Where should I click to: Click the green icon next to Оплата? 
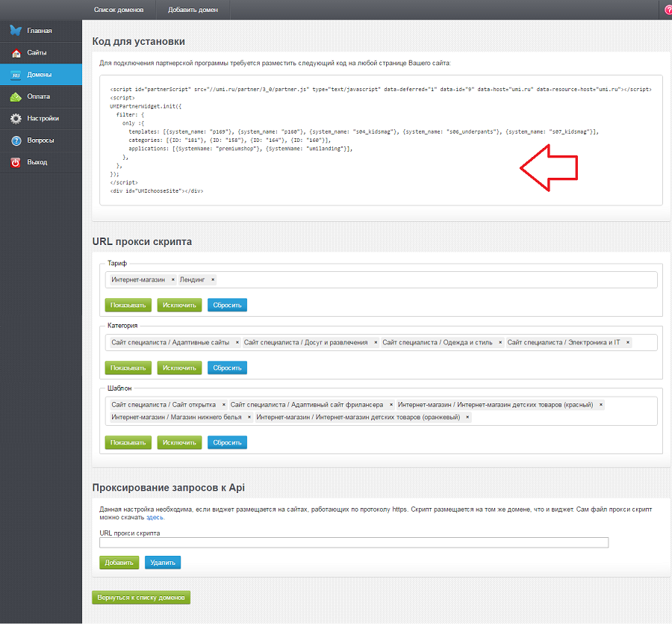coord(16,97)
